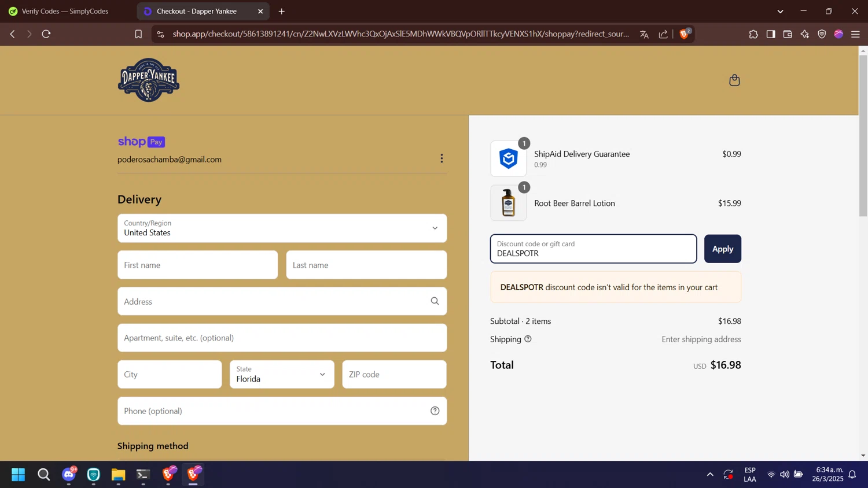
Task: Open Shop Pay account options menu
Action: coord(442,158)
